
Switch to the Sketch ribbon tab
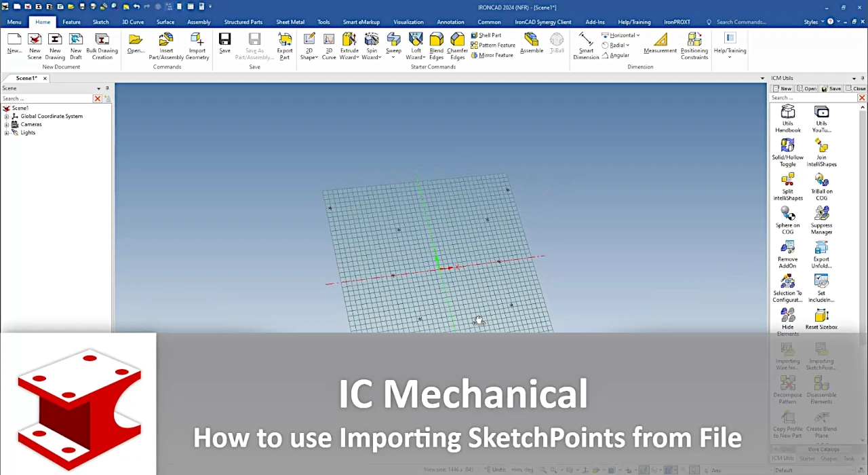(x=100, y=22)
